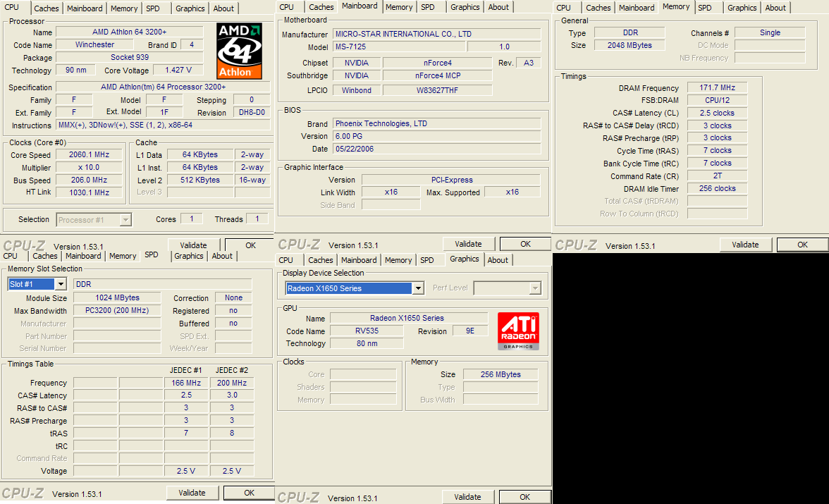
Task: Open Mainboard tab in the SPD window
Action: point(83,256)
